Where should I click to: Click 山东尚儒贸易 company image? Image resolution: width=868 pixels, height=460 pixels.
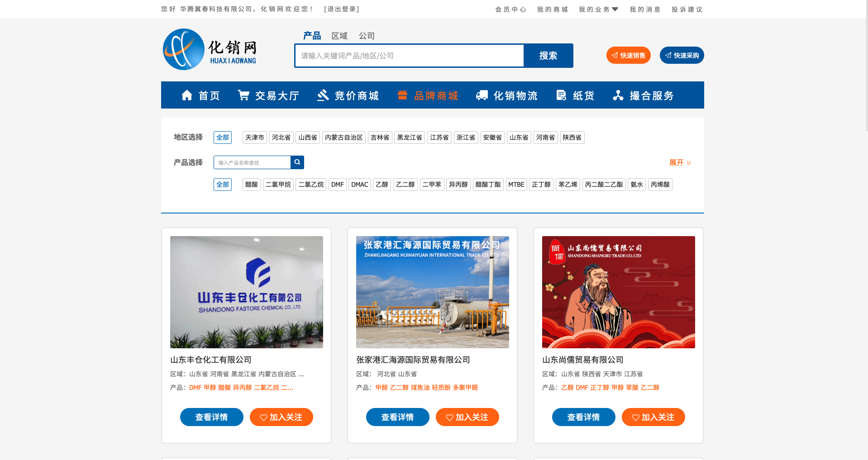pos(619,292)
